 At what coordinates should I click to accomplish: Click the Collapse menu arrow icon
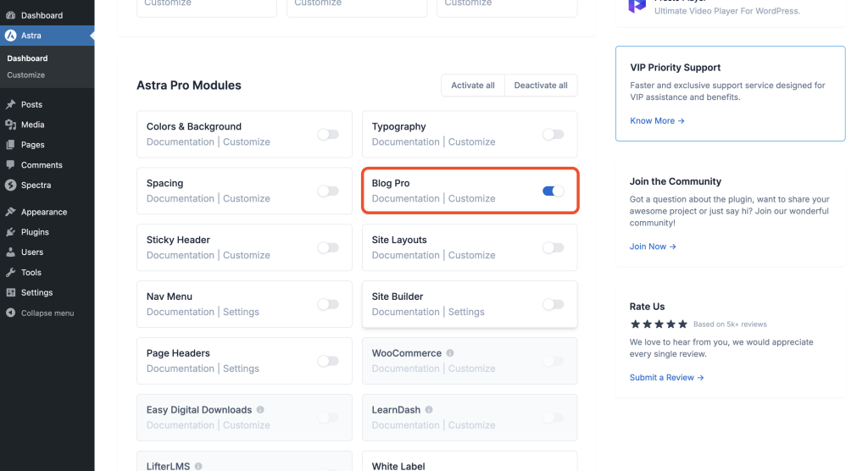coord(10,313)
